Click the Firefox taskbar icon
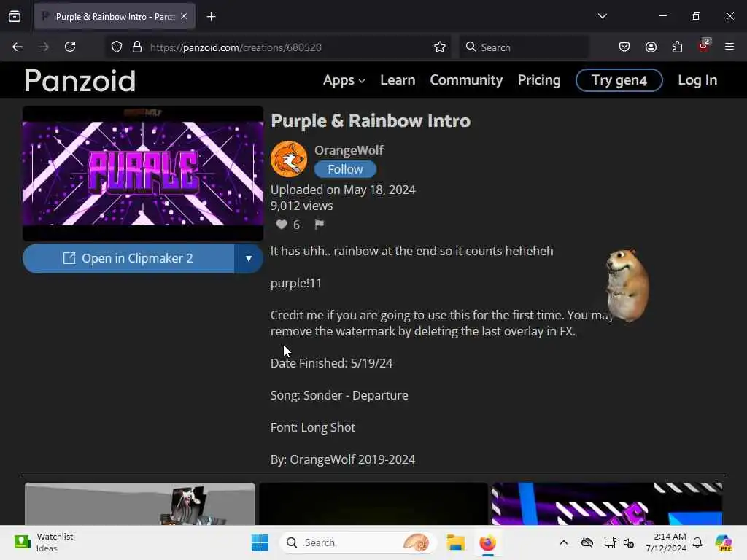 [x=487, y=542]
